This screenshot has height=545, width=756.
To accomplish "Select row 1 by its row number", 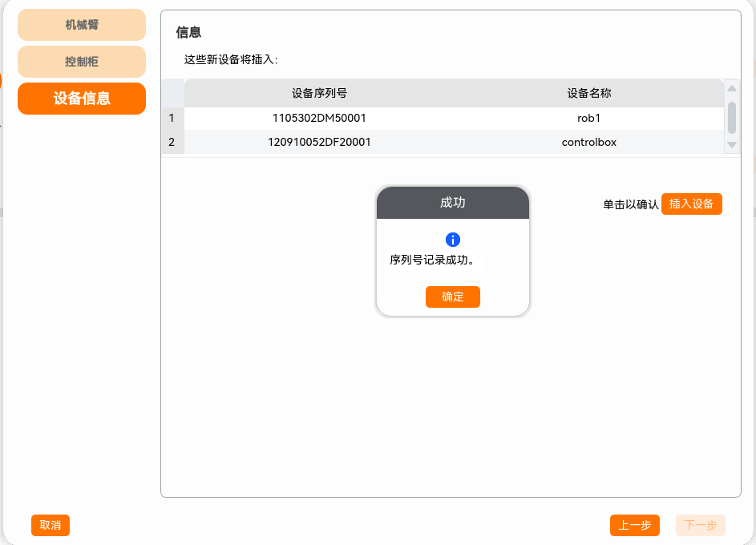I will (x=172, y=118).
